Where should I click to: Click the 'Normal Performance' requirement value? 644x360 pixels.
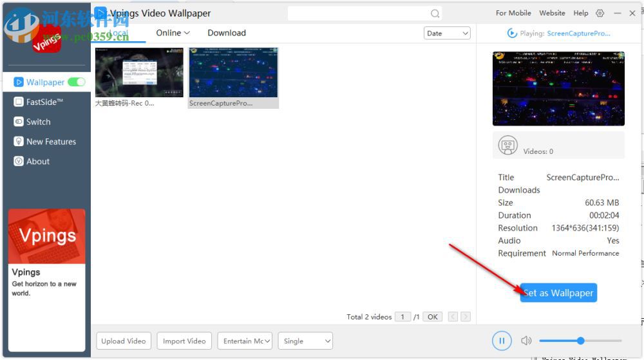[x=585, y=253]
